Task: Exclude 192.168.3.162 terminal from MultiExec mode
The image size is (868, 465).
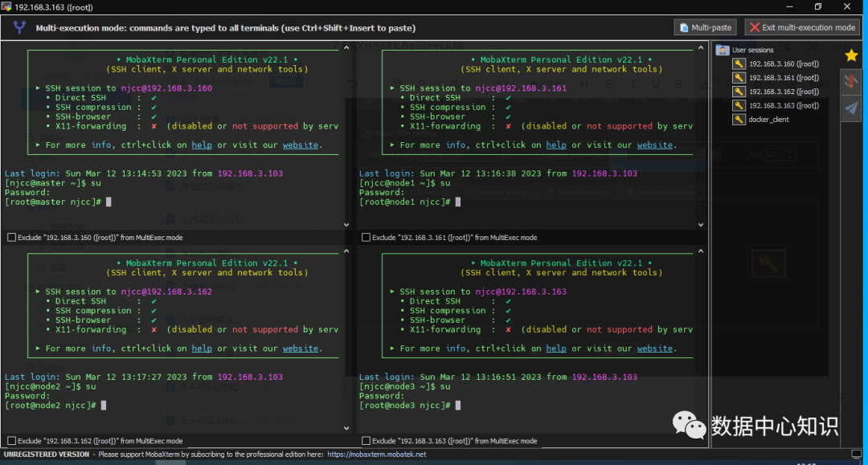Action: pos(11,441)
